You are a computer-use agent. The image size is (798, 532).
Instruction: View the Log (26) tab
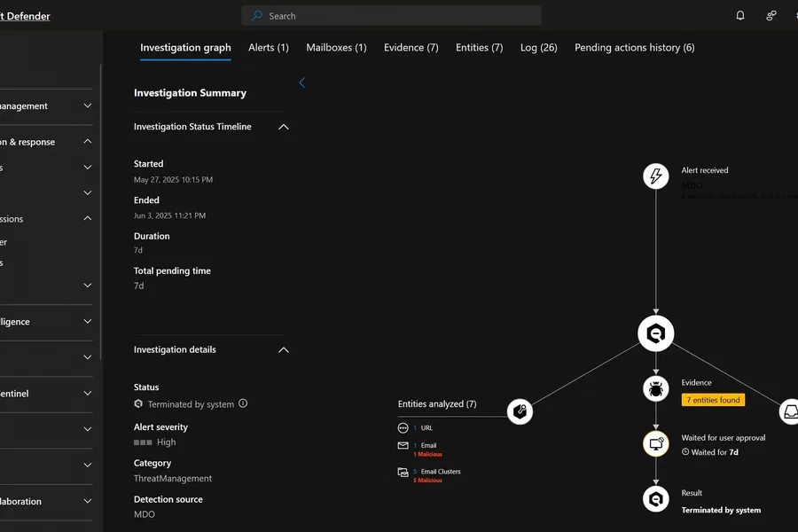point(538,47)
